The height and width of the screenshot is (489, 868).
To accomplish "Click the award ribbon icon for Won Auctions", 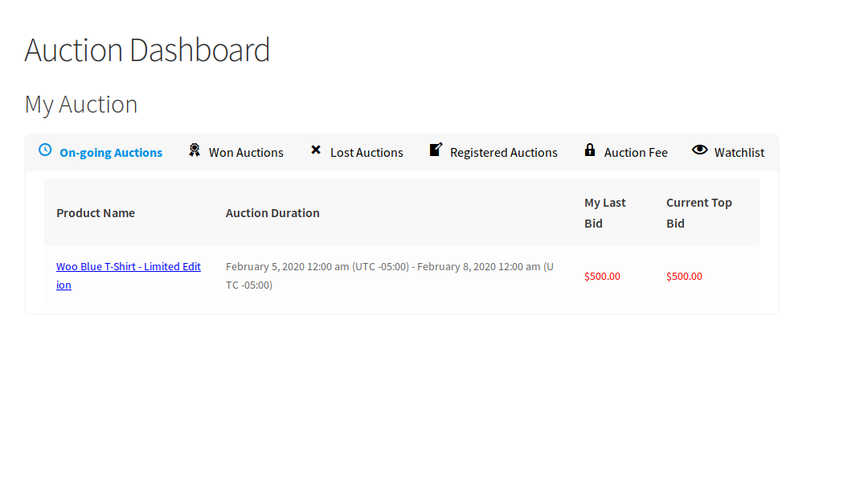I will click(x=194, y=150).
